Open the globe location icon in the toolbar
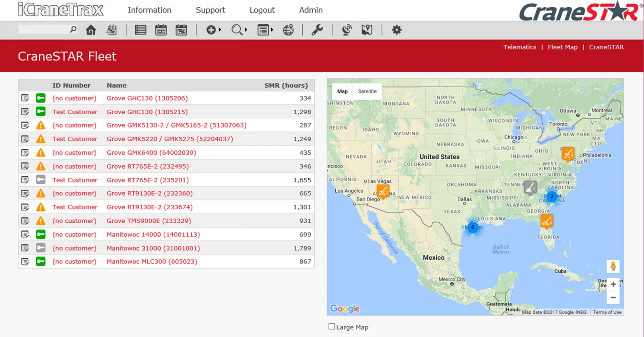Viewport: 644px width, 337px height. [x=288, y=30]
